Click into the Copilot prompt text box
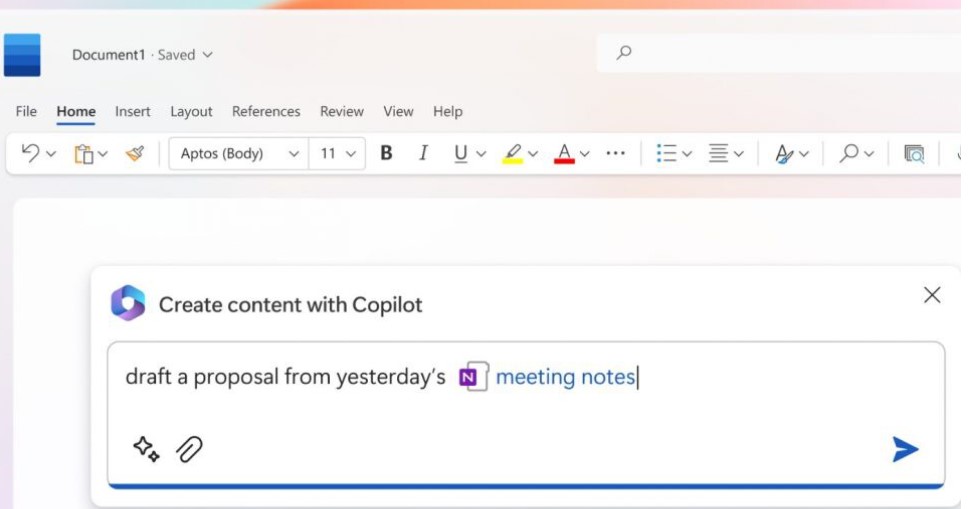Screen dimensions: 968x509 coord(526,414)
